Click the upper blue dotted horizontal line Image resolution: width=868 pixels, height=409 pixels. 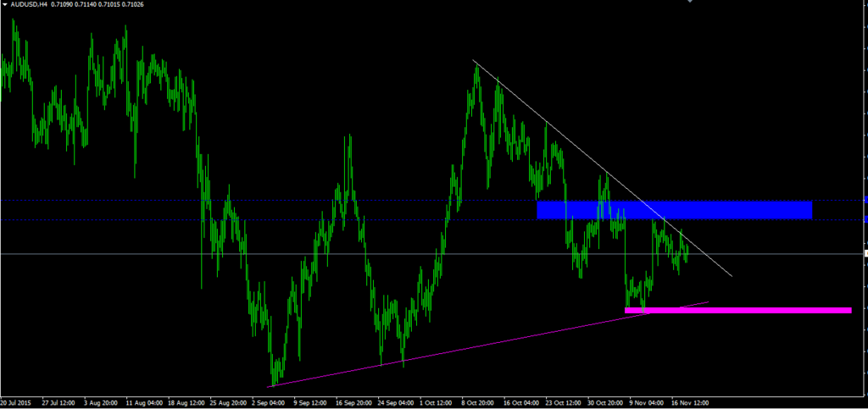tap(254, 201)
